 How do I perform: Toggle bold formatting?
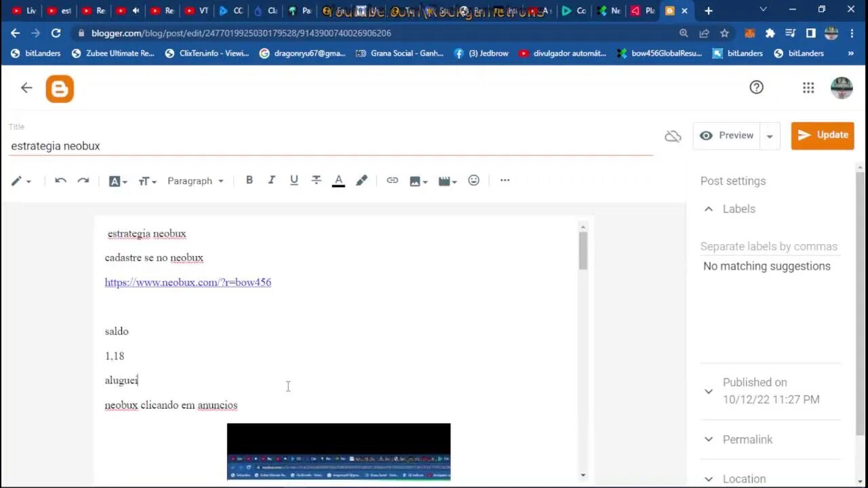pyautogui.click(x=249, y=180)
